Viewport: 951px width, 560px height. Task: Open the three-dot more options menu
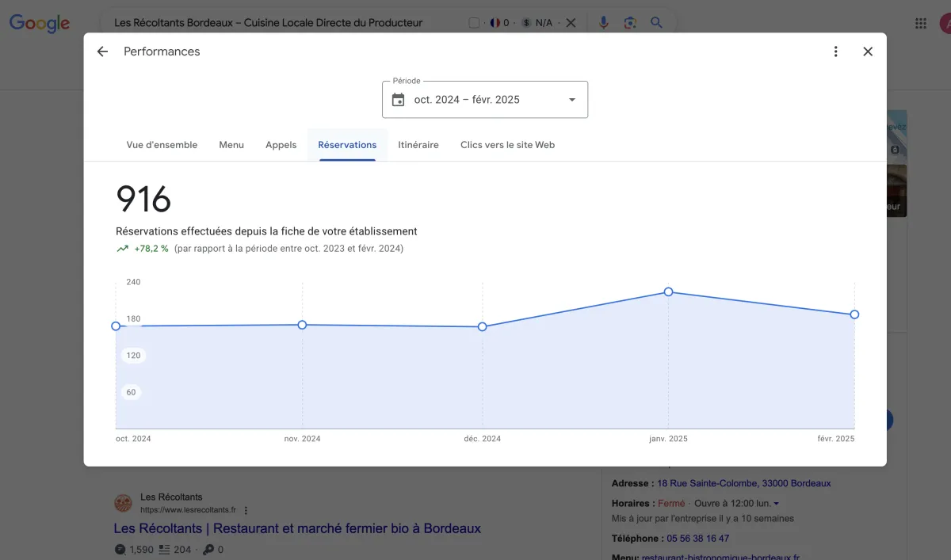coord(835,51)
